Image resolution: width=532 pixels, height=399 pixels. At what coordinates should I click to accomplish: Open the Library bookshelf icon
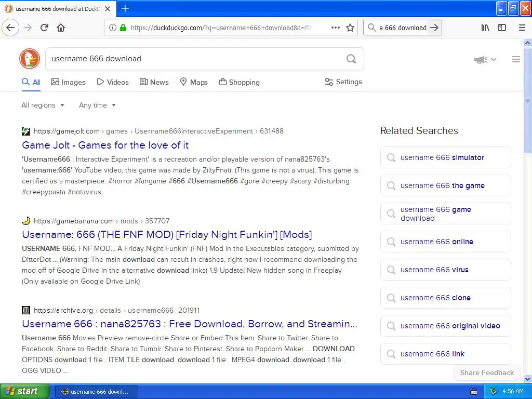(x=485, y=28)
